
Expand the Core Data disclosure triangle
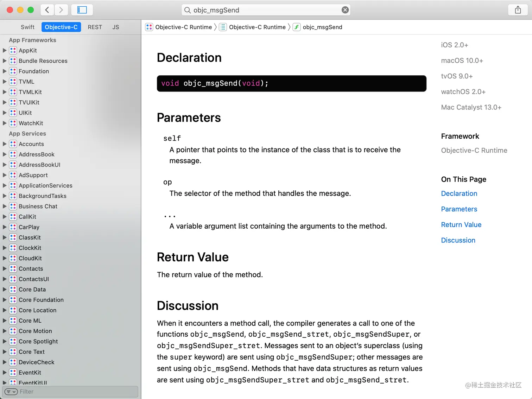pos(5,289)
